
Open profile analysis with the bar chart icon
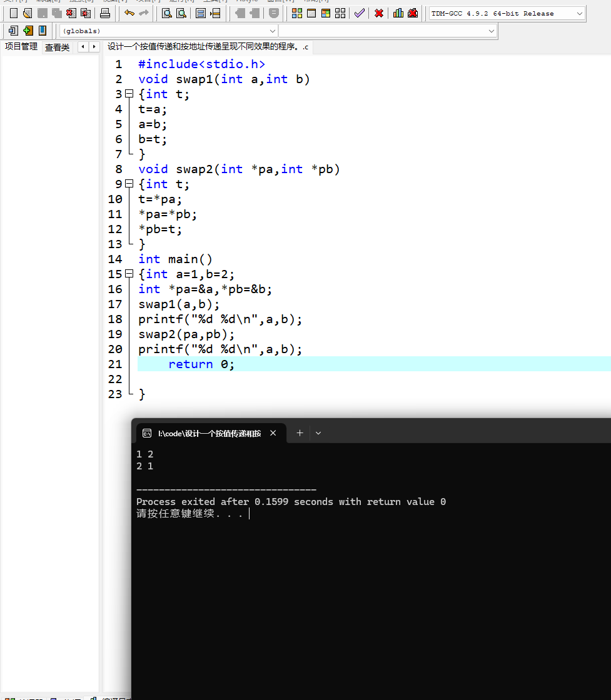click(x=398, y=13)
